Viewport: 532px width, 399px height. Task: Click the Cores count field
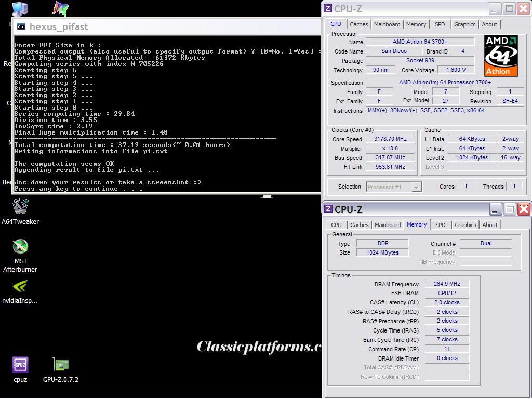point(465,187)
